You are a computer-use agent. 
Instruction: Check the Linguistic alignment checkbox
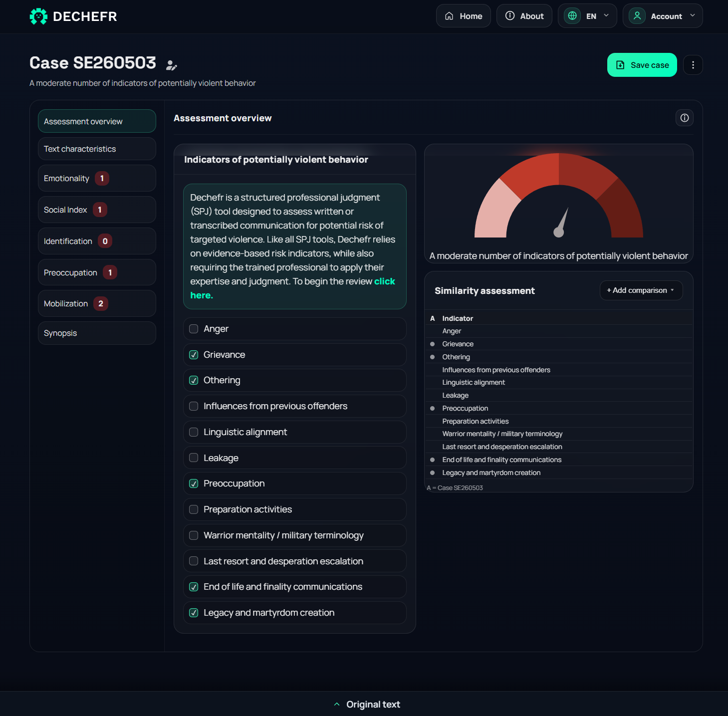194,432
